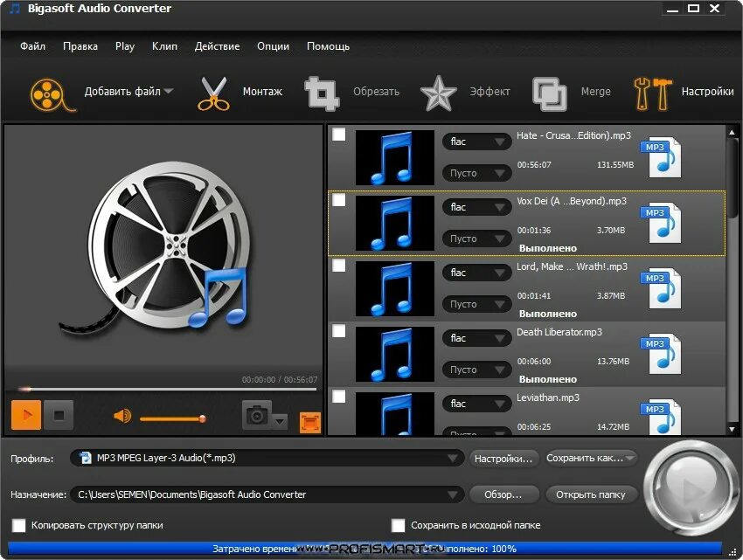Screen dimensions: 743x560
Task: Click the file list vertical scrollbar
Action: [x=732, y=280]
